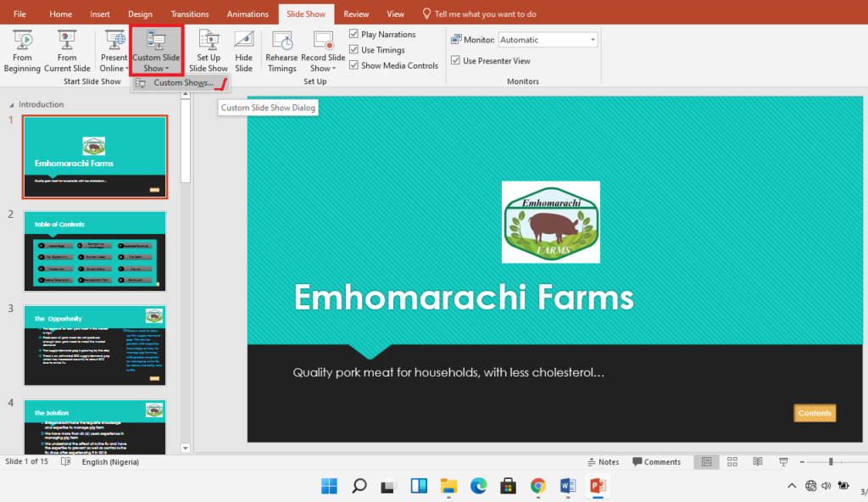Open Notes pane from status bar

point(603,461)
